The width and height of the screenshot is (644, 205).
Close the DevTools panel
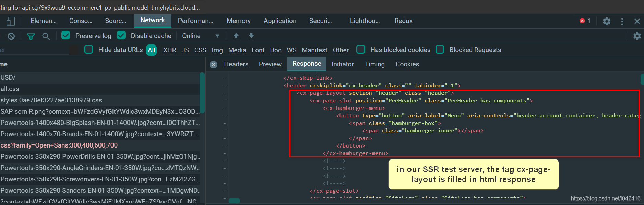[x=637, y=21]
